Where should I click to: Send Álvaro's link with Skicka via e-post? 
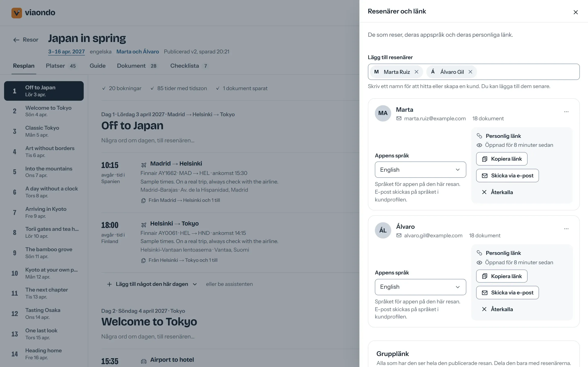[x=507, y=293]
